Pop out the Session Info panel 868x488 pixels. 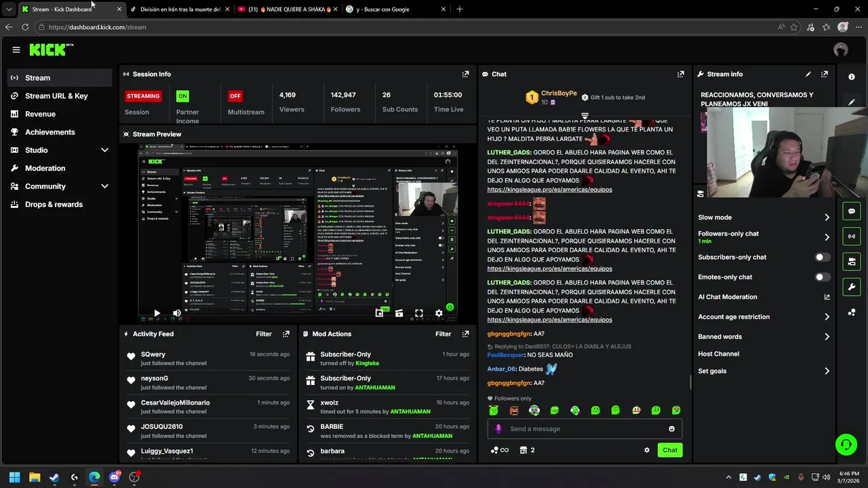click(465, 75)
